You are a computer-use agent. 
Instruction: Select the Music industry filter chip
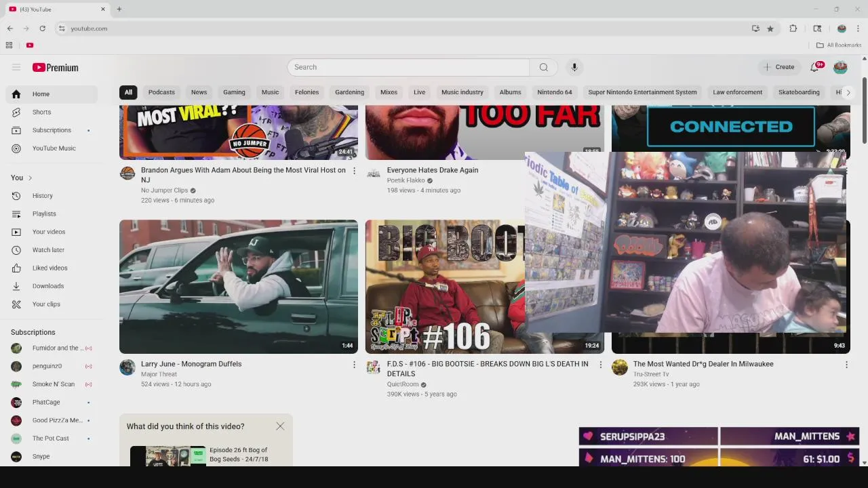pyautogui.click(x=462, y=92)
